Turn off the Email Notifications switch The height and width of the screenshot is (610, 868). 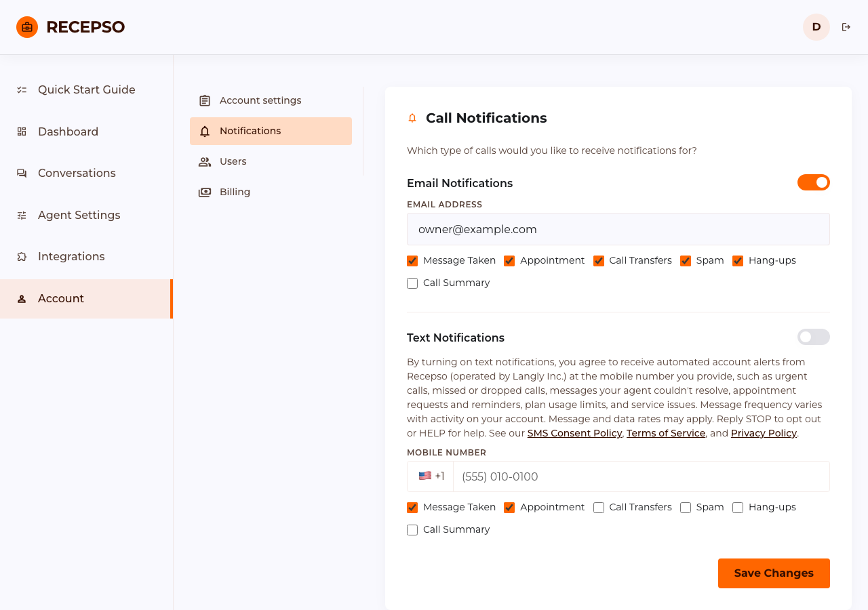click(x=814, y=182)
